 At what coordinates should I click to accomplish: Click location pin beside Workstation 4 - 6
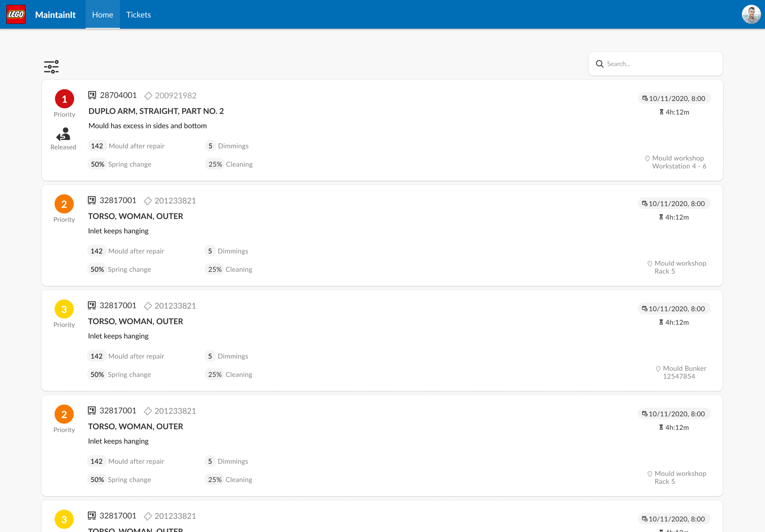(647, 158)
